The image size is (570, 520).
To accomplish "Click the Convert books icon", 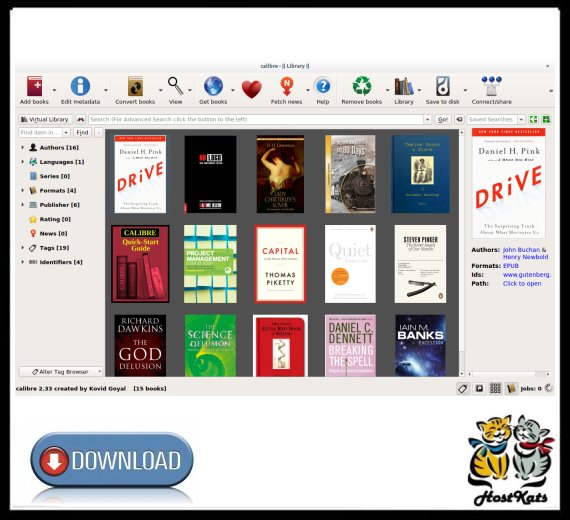I will pos(135,86).
